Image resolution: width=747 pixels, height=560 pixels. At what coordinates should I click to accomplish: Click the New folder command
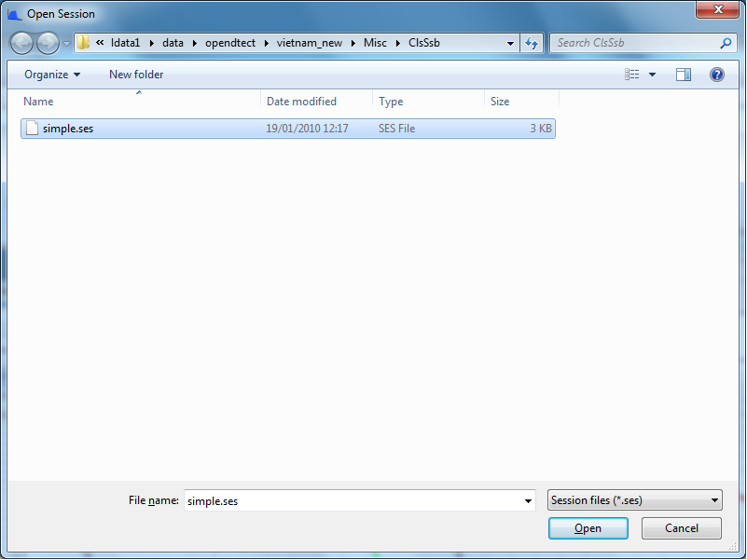tap(135, 74)
